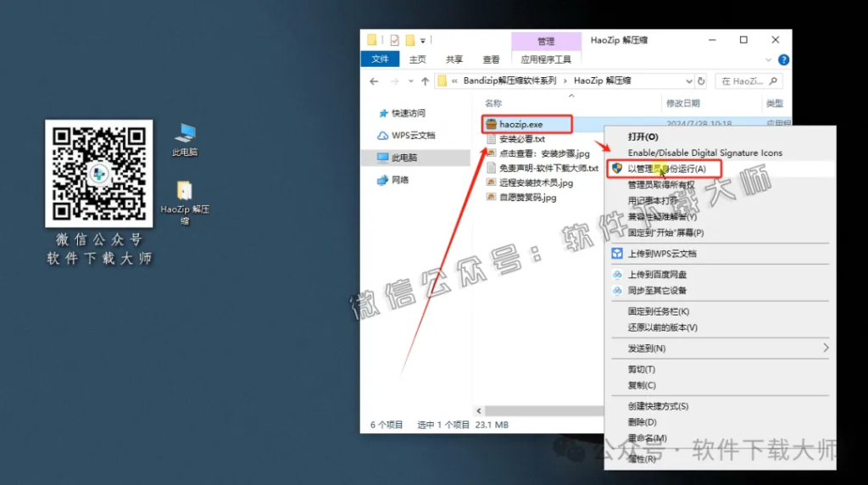Click the 安装必看.txt document icon
Image resolution: width=868 pixels, height=485 pixels.
click(x=491, y=139)
